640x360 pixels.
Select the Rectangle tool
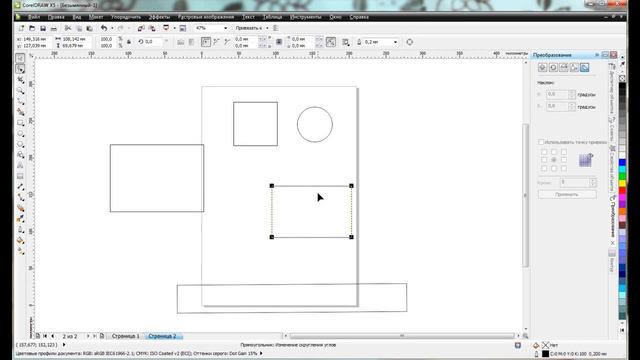20,122
